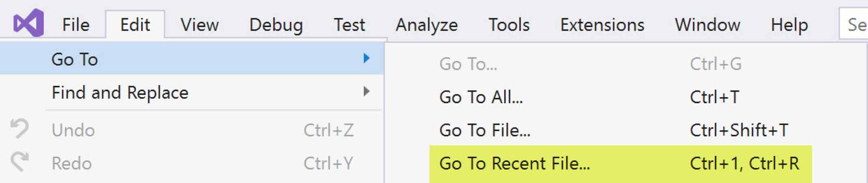Open the File menu
The width and height of the screenshot is (868, 183).
[75, 25]
